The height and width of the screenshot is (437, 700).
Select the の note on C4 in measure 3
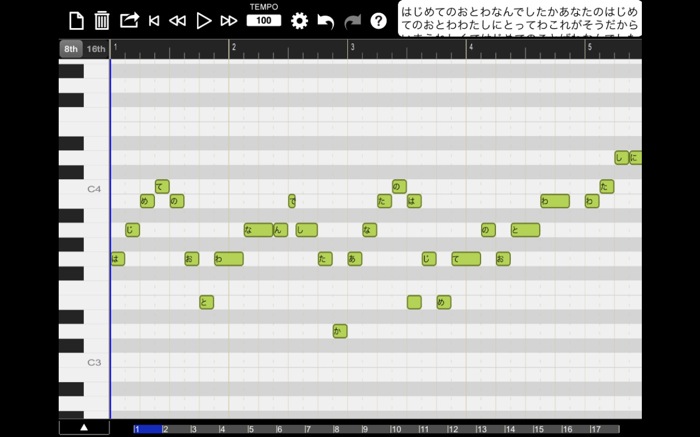tap(399, 186)
